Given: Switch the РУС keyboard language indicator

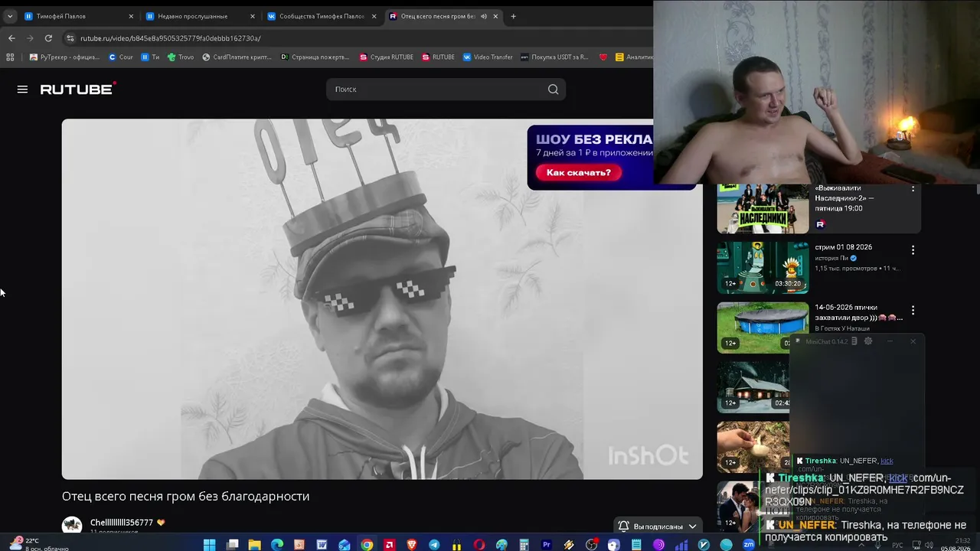Looking at the screenshot, I should coord(898,546).
